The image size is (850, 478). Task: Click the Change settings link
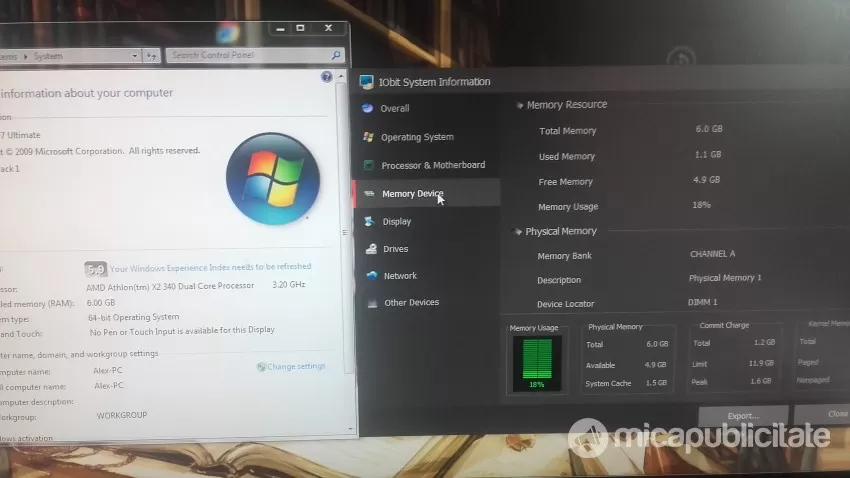point(296,366)
